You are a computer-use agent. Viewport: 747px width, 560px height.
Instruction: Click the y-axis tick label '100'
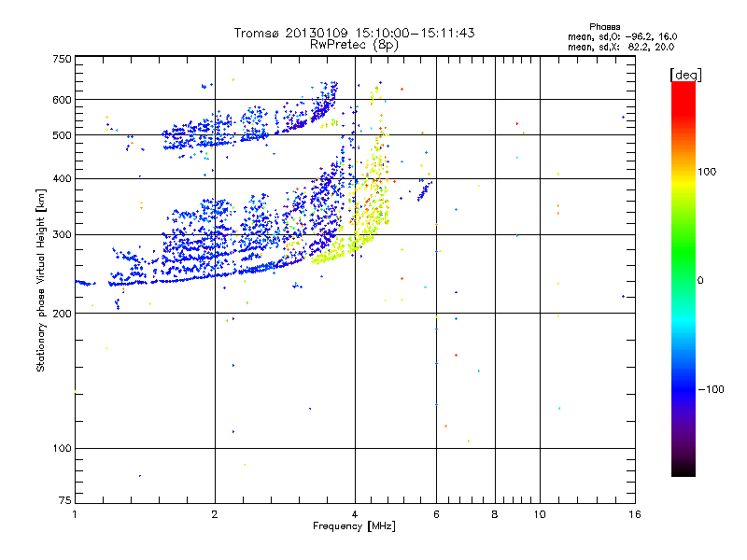[62, 448]
